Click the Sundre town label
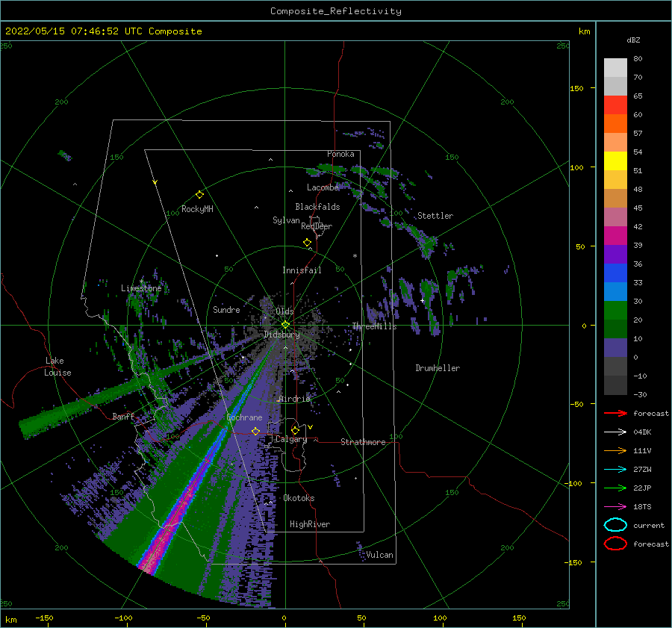The width and height of the screenshot is (672, 628). tap(226, 309)
